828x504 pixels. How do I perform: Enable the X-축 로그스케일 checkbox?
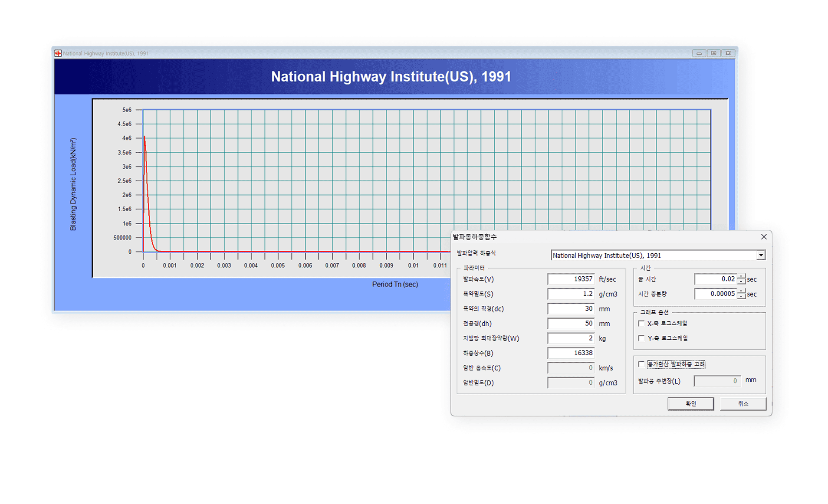(641, 324)
